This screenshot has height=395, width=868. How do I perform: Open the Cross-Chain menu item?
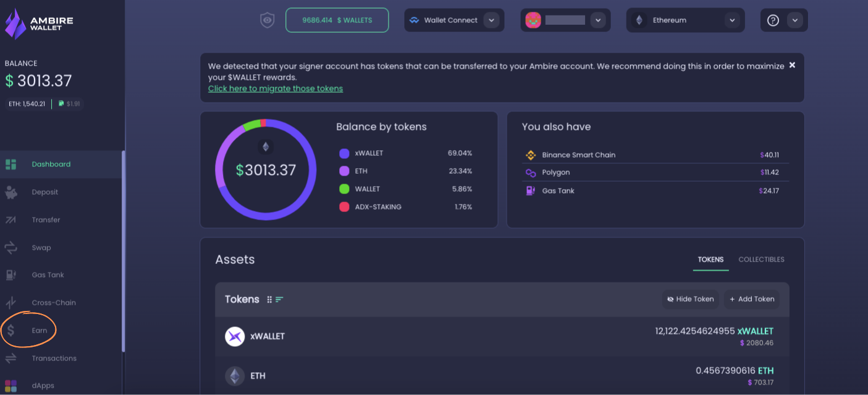(x=61, y=303)
